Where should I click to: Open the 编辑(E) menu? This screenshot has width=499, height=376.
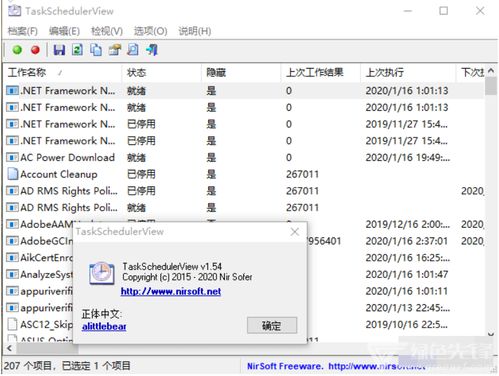coord(64,31)
